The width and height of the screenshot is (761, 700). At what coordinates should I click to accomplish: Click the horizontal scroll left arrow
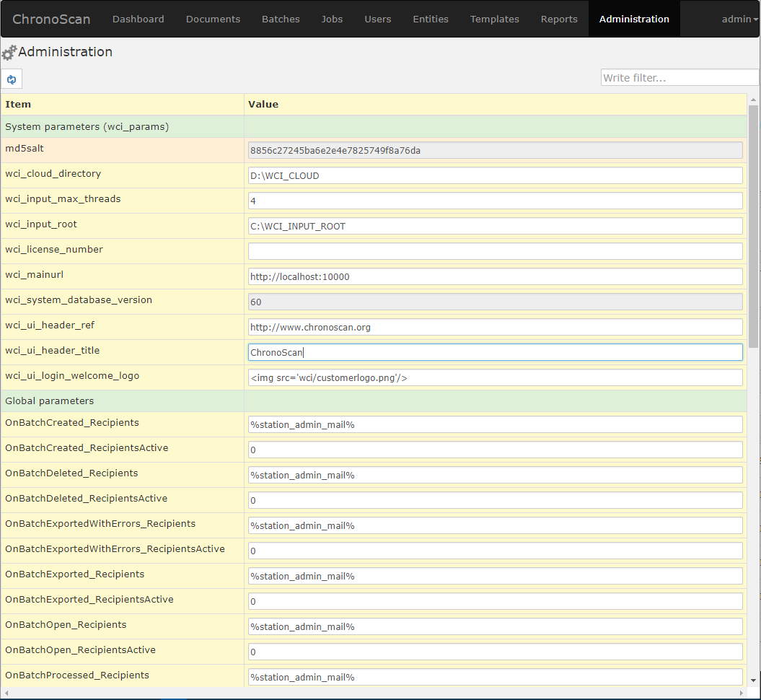coord(6,693)
